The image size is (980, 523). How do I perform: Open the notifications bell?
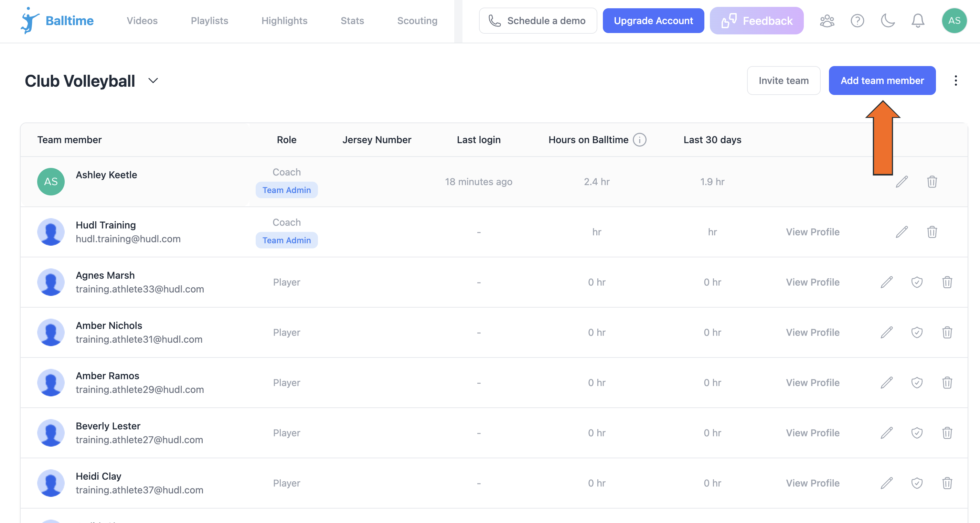918,21
